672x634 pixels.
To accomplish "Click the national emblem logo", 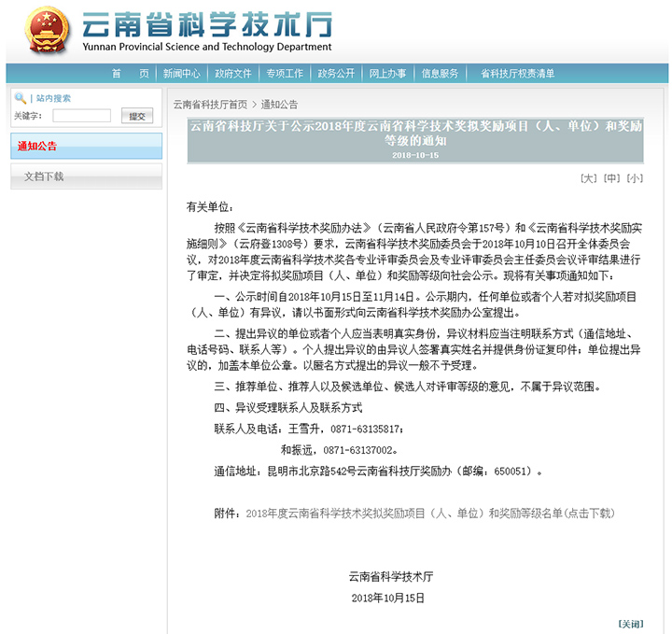I will click(48, 30).
